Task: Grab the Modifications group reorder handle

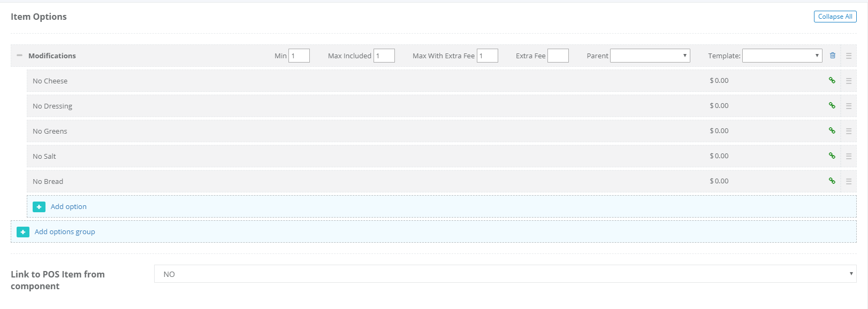Action: click(x=849, y=56)
